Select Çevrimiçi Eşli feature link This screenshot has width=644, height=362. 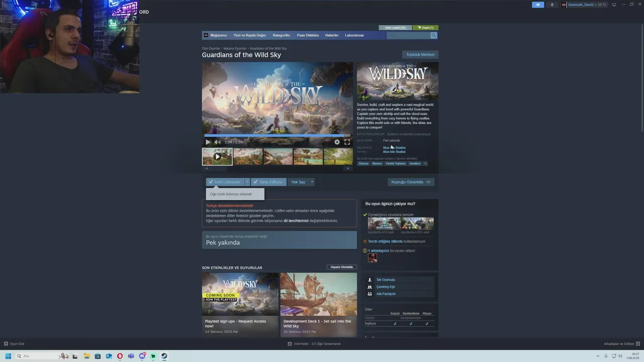[x=385, y=287]
